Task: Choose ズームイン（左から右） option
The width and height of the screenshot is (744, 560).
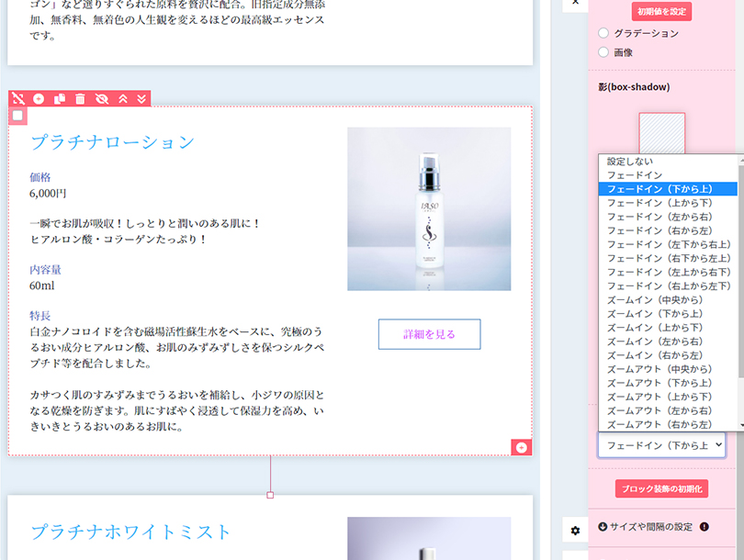Action: (668, 342)
